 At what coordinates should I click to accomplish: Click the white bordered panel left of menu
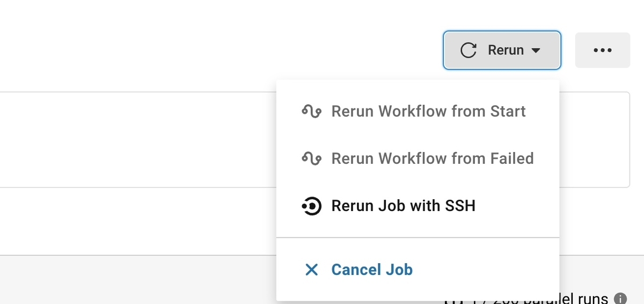point(134,140)
